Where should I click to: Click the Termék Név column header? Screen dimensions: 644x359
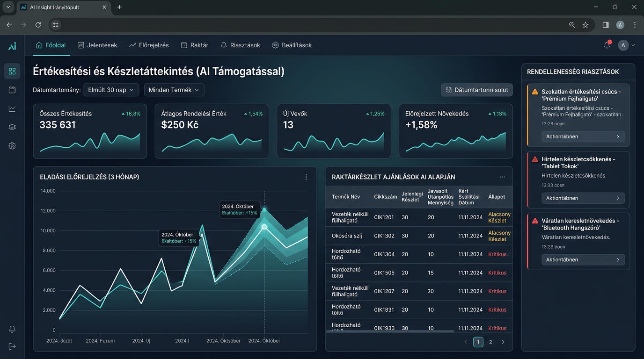[x=345, y=197]
